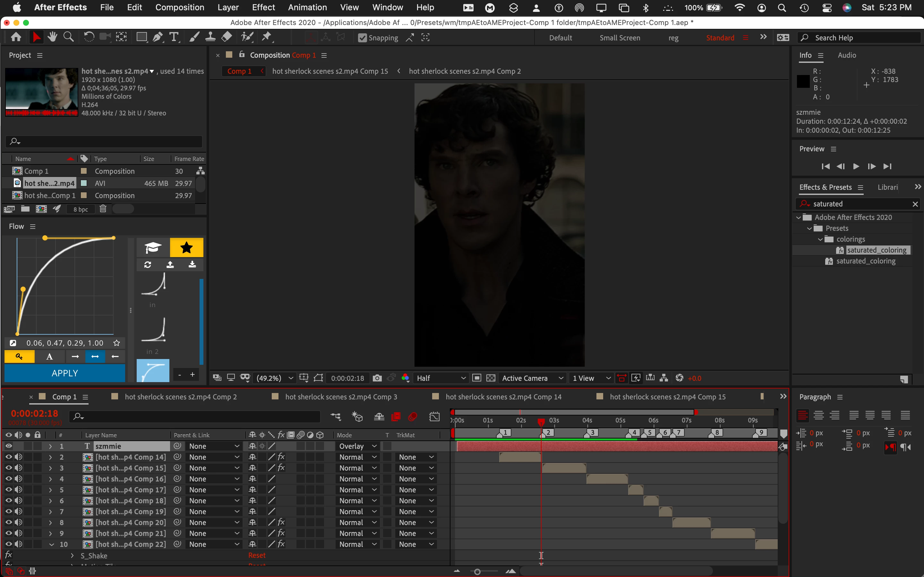Switch to the Audio panel tab
924x577 pixels.
click(x=846, y=55)
